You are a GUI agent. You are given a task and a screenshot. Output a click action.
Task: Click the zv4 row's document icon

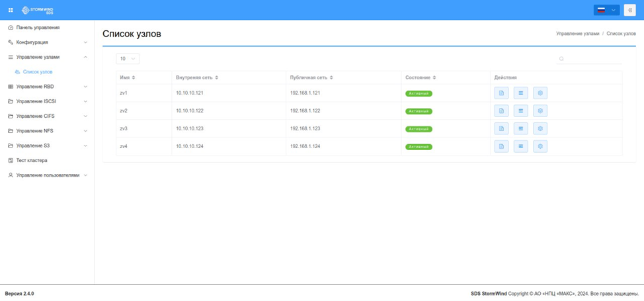pyautogui.click(x=501, y=146)
